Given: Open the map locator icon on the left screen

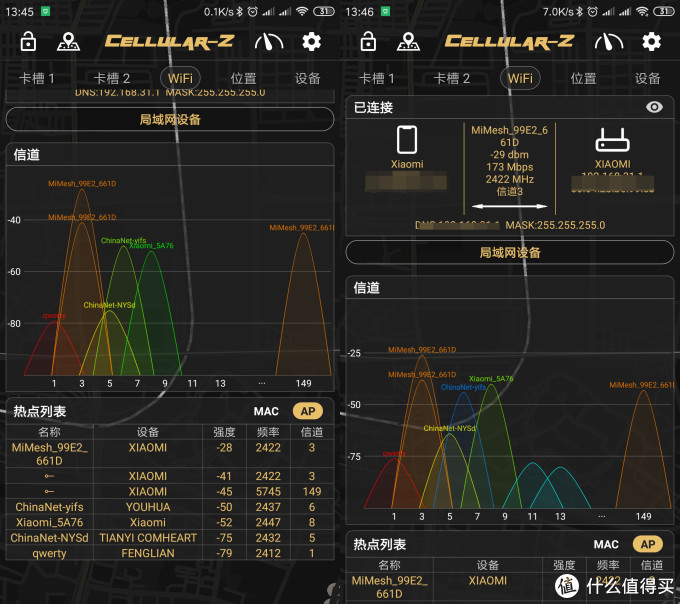Looking at the screenshot, I should (x=68, y=42).
